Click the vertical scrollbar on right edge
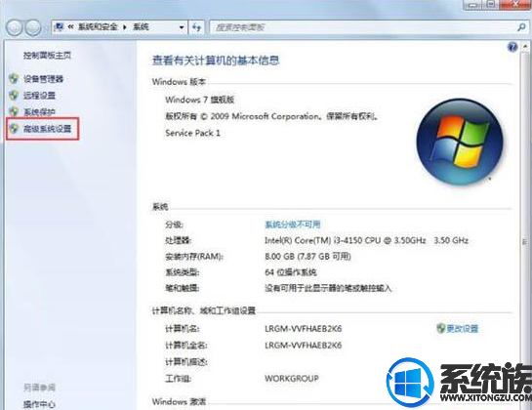The width and height of the screenshot is (532, 410). [x=525, y=224]
